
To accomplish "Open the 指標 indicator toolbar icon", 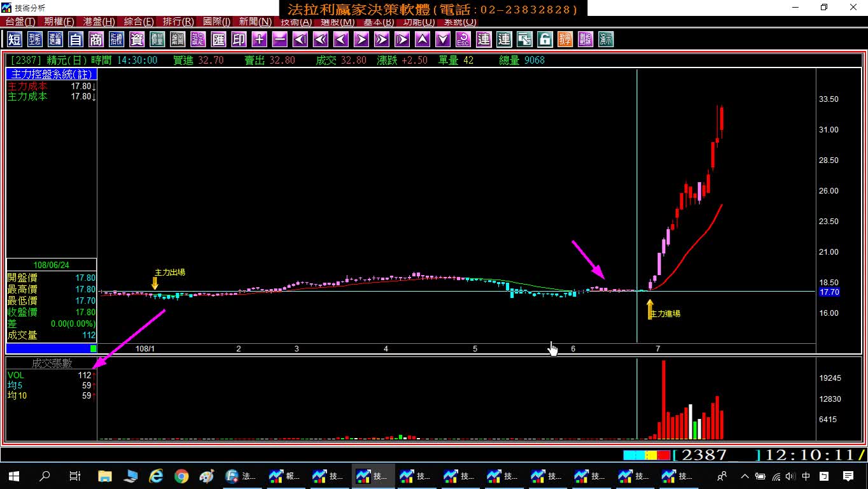I will pos(116,39).
